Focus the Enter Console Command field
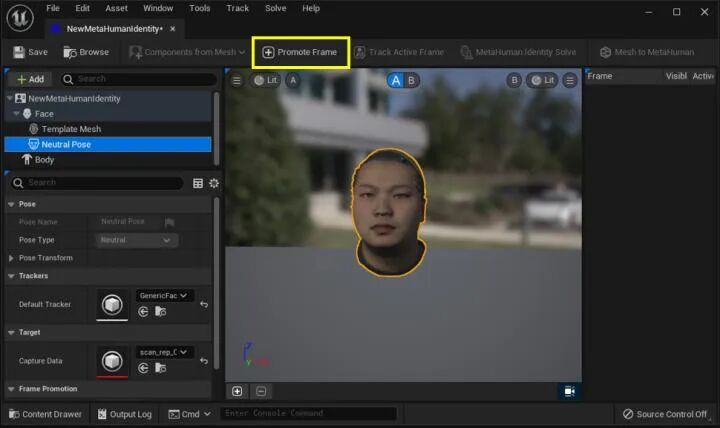The image size is (720, 428). click(308, 414)
